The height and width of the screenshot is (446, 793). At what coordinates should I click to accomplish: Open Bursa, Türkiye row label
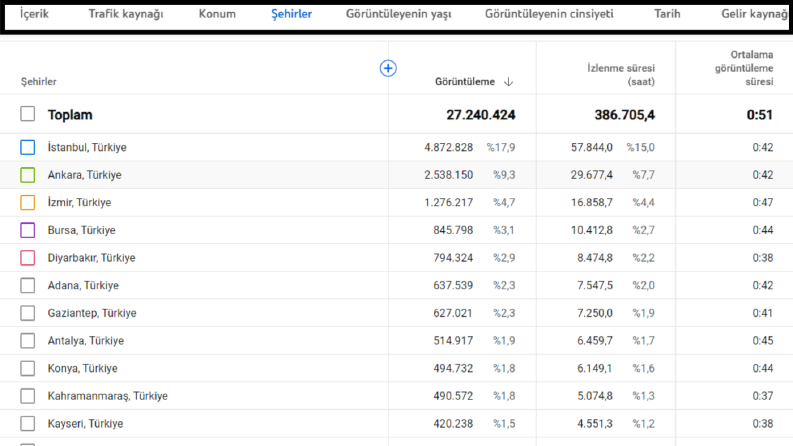tap(81, 230)
